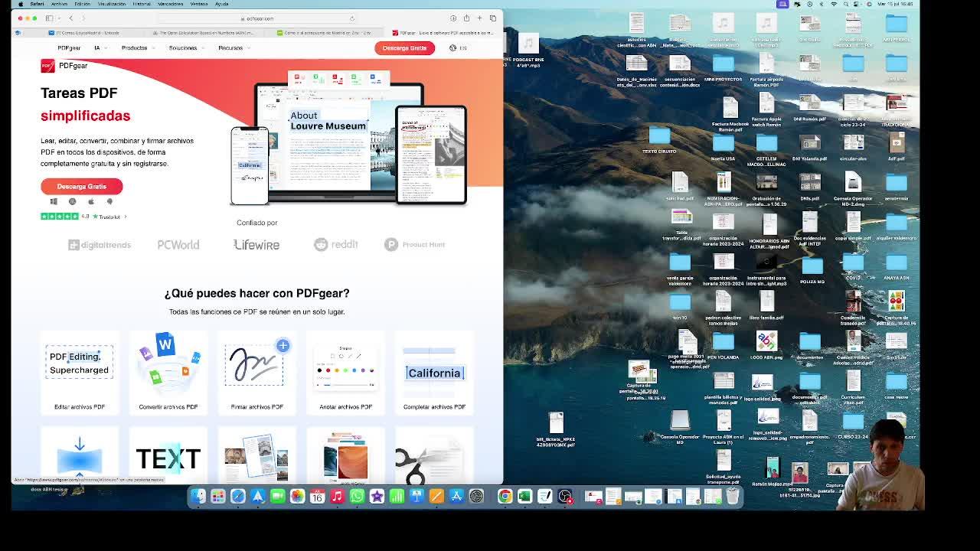Screen dimensions: 980x551
Task: Open Numbers from the Dock
Action: [x=397, y=497]
